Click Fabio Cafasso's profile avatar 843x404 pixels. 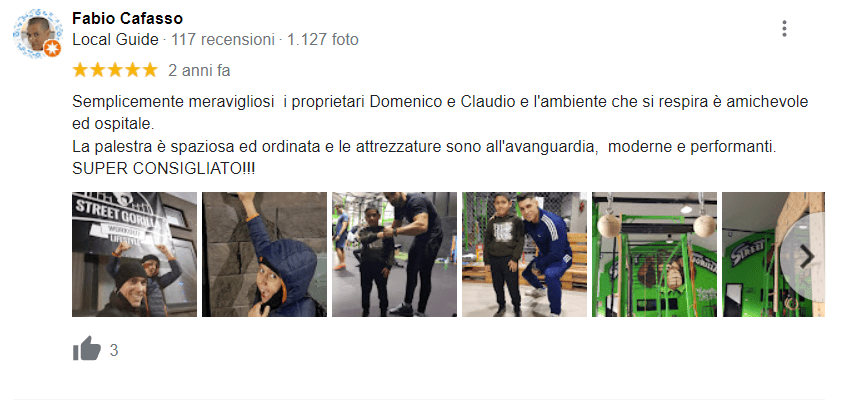point(36,33)
